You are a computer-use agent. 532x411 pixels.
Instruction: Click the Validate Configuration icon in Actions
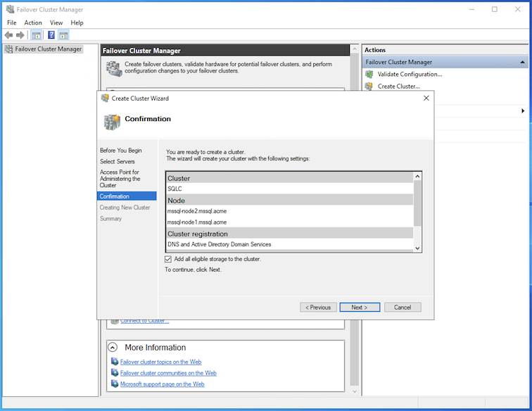coord(369,74)
